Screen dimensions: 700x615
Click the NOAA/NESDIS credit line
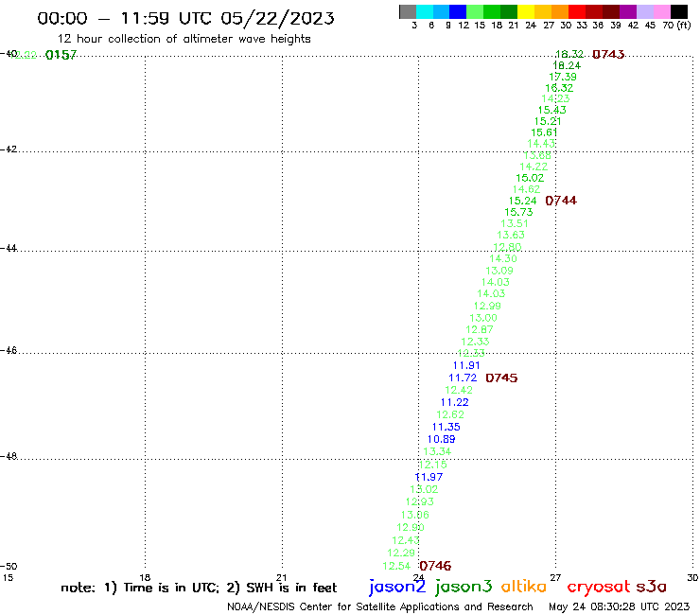tap(380, 606)
